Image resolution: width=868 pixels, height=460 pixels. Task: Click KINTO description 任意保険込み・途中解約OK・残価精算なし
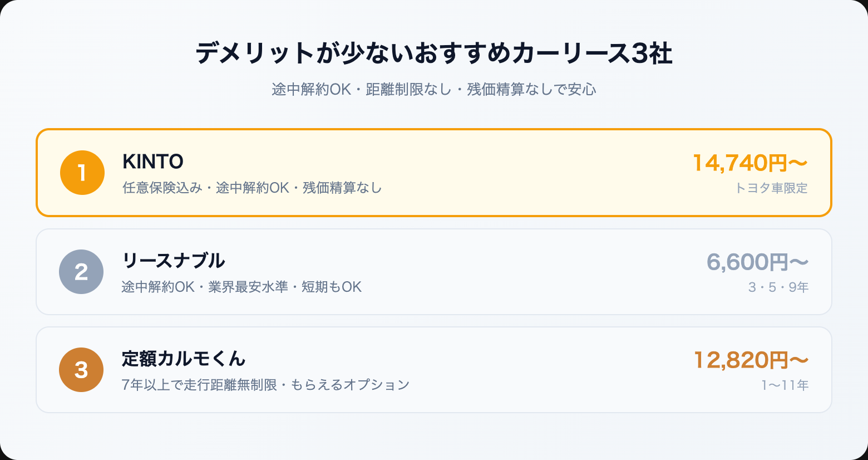click(x=252, y=188)
